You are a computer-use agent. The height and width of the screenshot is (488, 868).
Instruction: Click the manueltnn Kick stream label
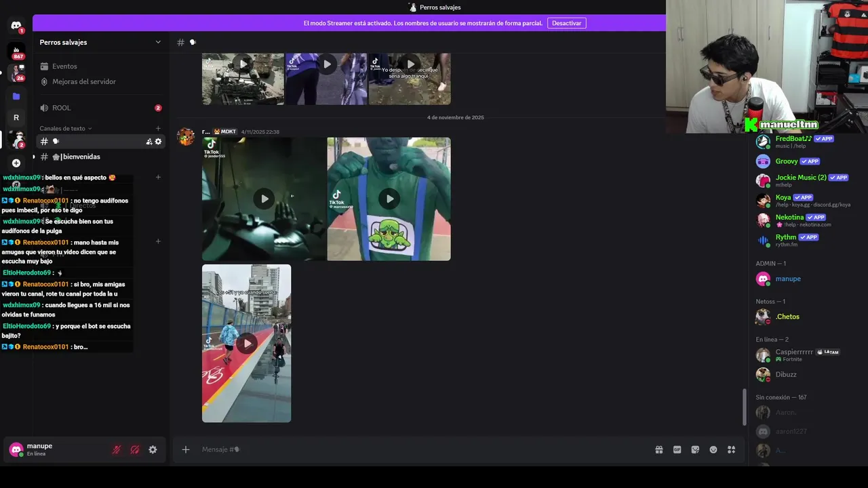782,125
